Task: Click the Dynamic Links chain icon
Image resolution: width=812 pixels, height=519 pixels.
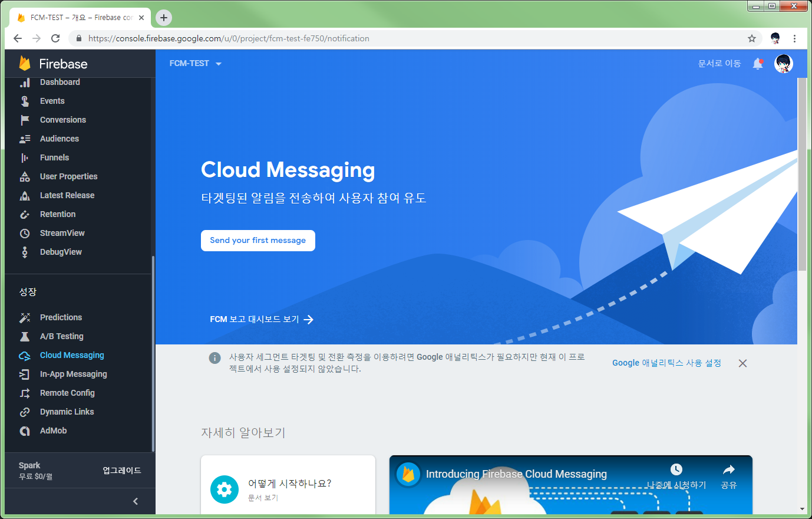Action: coord(25,412)
